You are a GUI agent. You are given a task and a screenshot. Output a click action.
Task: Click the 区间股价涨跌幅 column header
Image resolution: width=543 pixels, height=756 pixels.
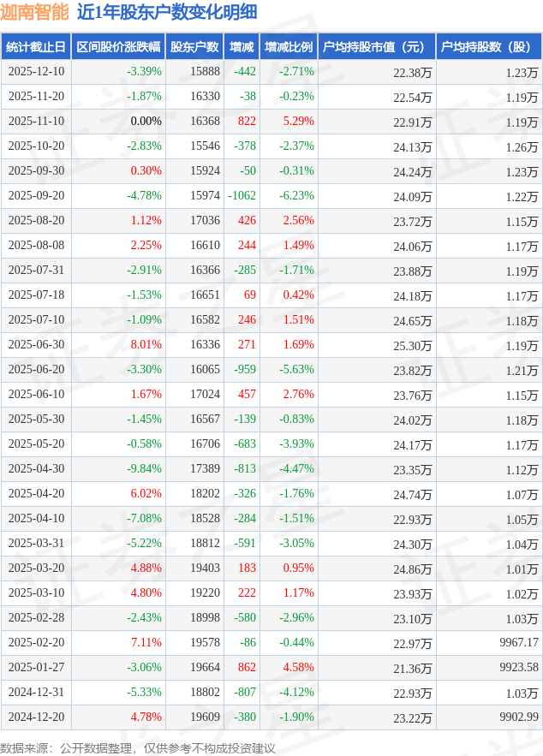[x=118, y=47]
